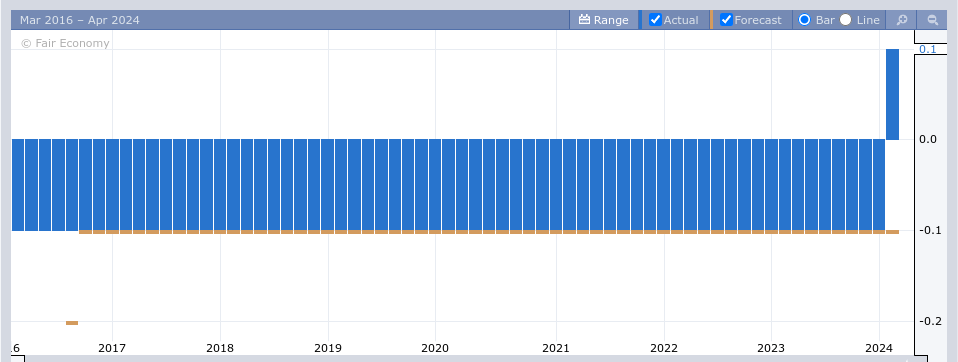Click the Mar 2016 – Apr 2024 title
958x362 pixels.
click(x=79, y=20)
